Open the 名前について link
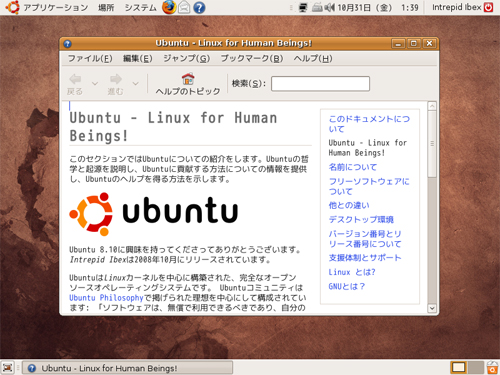The height and width of the screenshot is (375, 500). (353, 167)
